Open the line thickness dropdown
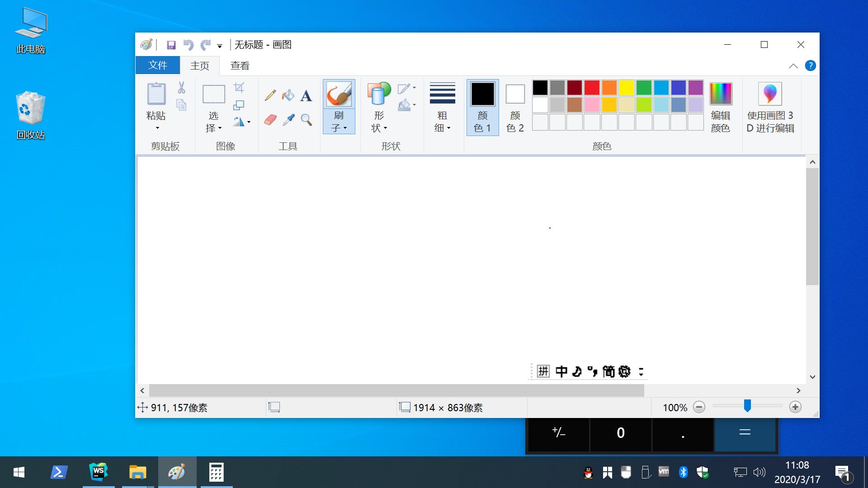Screen dimensions: 868x488 point(442,108)
